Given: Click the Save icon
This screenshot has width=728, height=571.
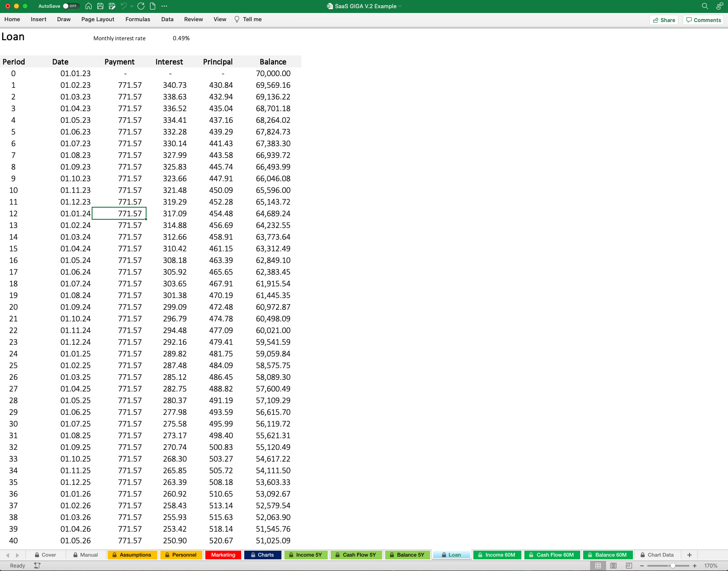Looking at the screenshot, I should coord(100,6).
